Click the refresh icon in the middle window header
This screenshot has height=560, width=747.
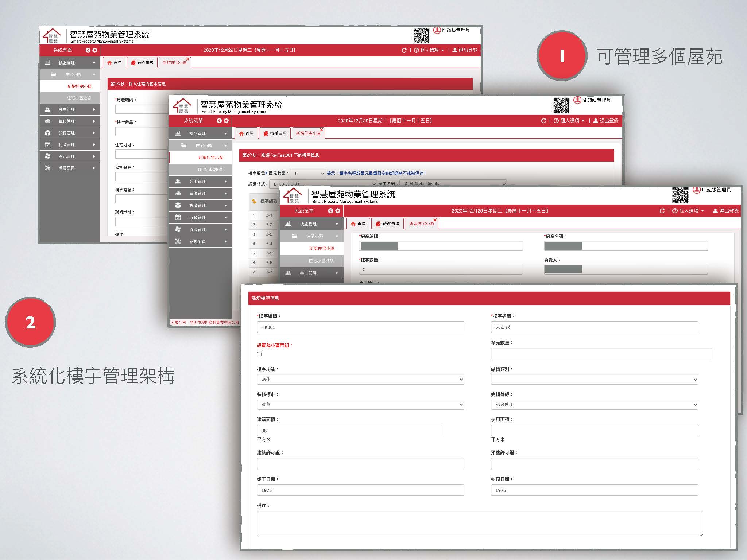pos(543,121)
